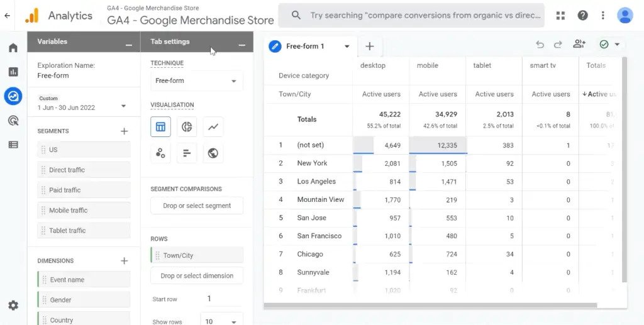This screenshot has width=644, height=325.
Task: Open the Technique Free-form dropdown
Action: (x=197, y=81)
